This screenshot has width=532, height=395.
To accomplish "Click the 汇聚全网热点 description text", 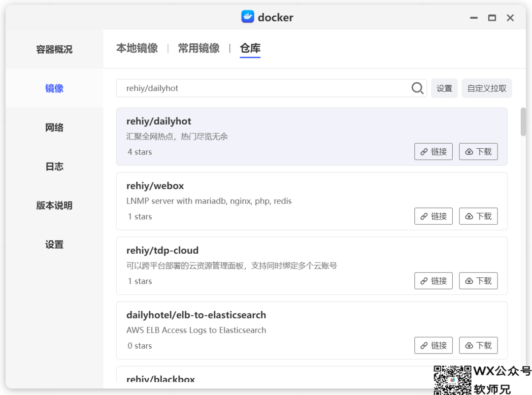I will (x=177, y=136).
